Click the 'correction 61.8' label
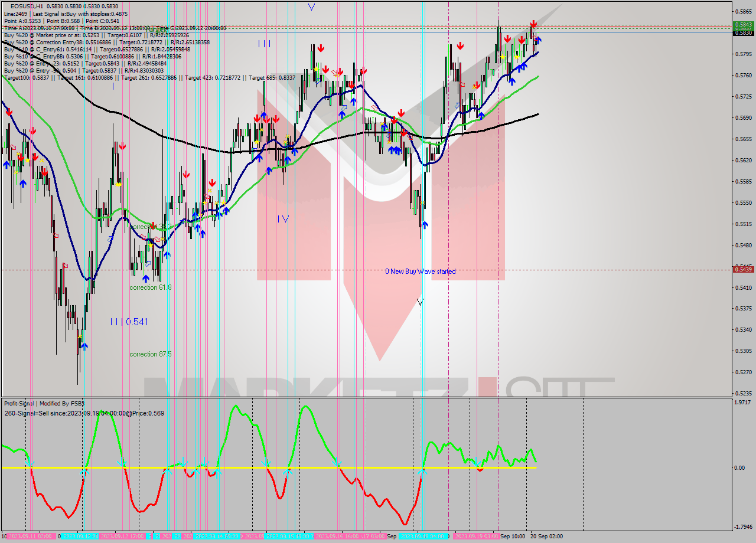756x543 pixels. (x=151, y=287)
